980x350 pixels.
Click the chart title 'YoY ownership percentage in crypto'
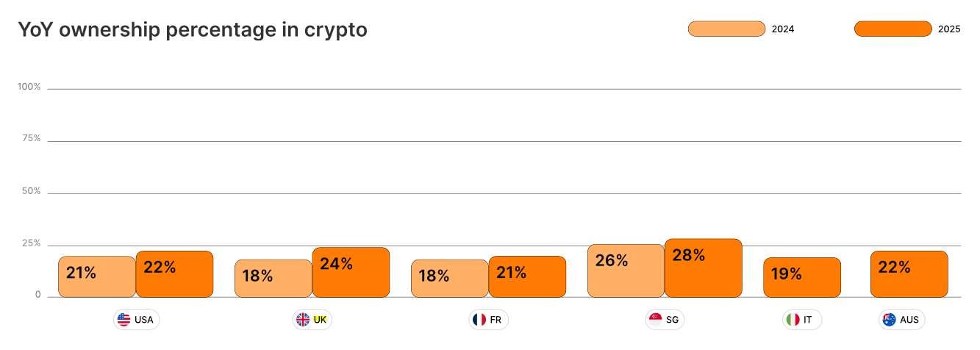tap(193, 30)
